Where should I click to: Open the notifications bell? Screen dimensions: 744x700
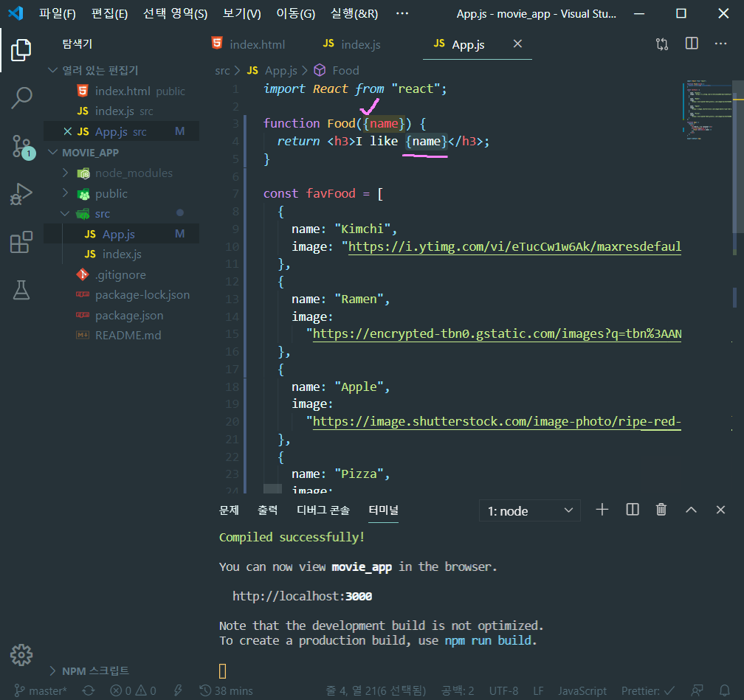(x=725, y=691)
